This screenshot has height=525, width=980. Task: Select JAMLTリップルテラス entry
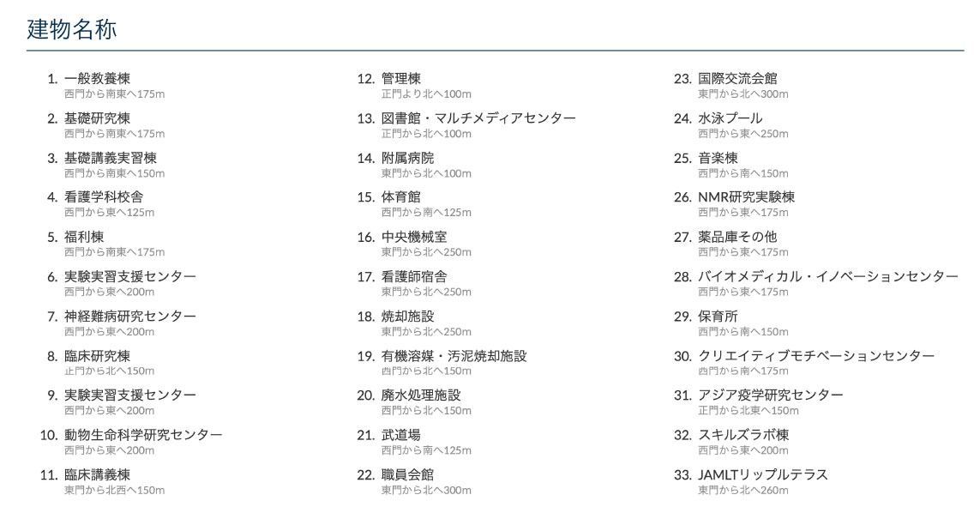pos(762,474)
